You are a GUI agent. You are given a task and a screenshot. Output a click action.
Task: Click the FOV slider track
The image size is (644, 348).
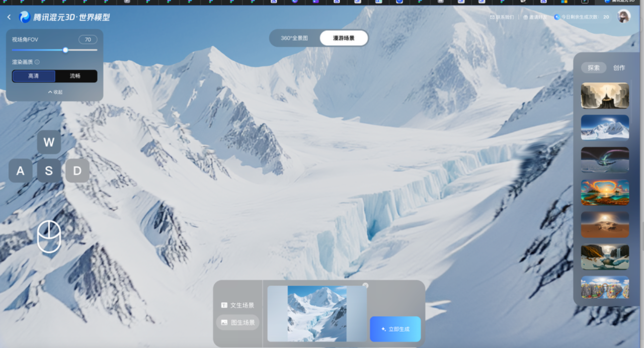point(80,50)
